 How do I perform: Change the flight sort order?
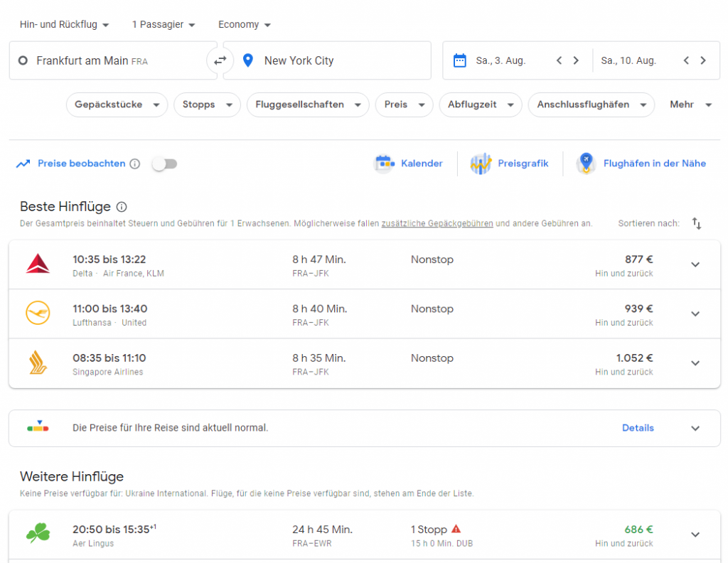tap(696, 223)
